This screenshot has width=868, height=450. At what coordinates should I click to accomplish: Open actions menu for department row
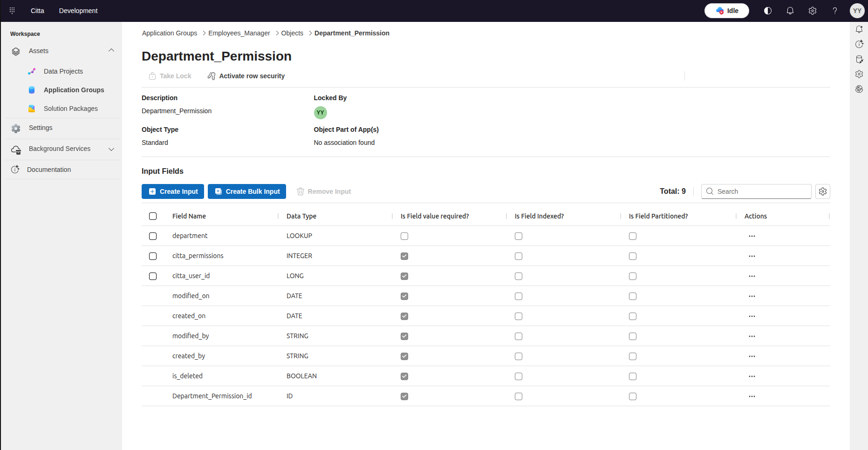pyautogui.click(x=752, y=236)
